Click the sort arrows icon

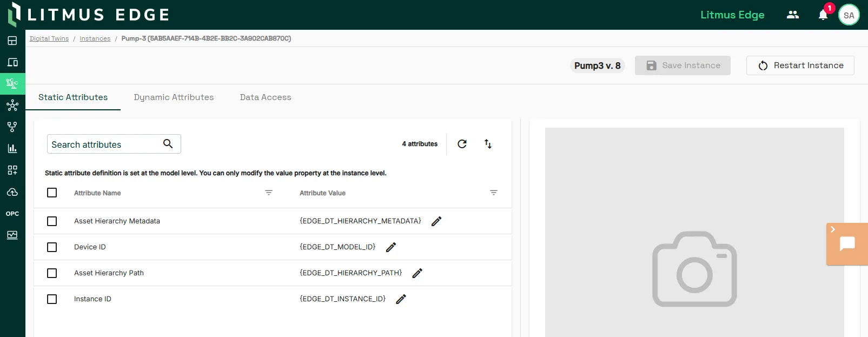488,144
